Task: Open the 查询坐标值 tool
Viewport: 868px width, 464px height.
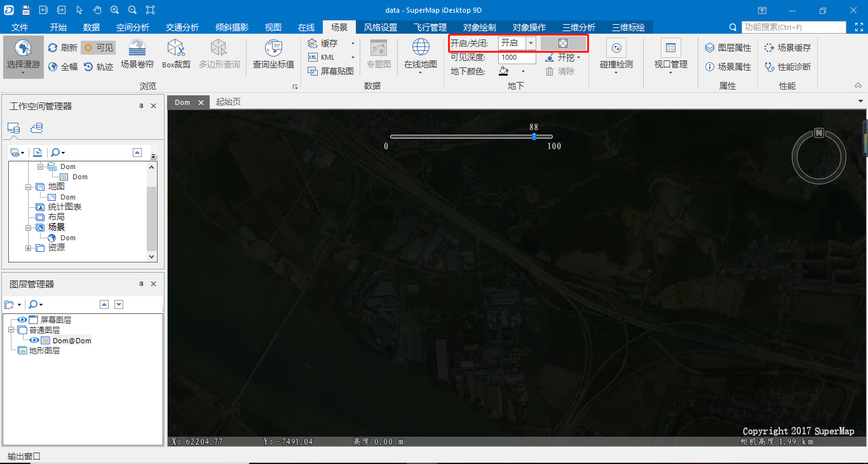Action: tap(273, 55)
